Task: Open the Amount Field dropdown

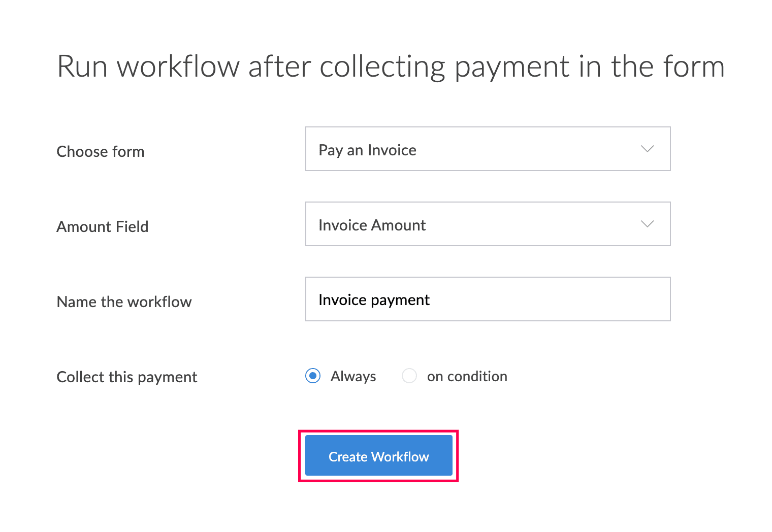Action: tap(488, 224)
